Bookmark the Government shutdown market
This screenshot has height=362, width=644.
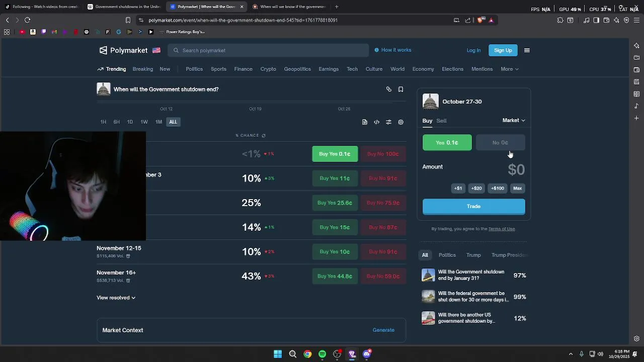coord(400,89)
